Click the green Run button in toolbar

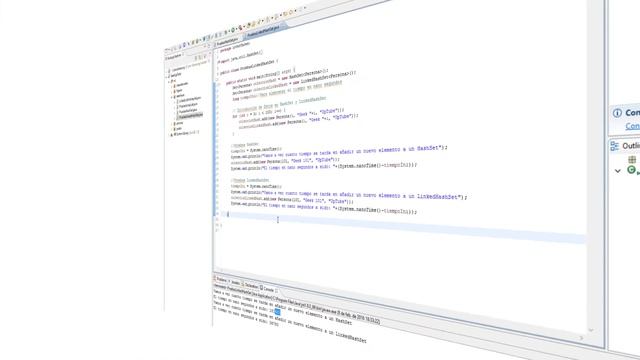coord(233,30)
